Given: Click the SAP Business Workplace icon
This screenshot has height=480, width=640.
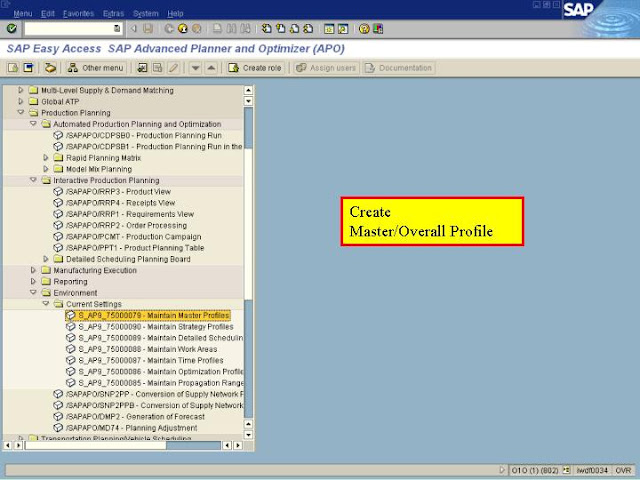Looking at the screenshot, I should coord(50,68).
